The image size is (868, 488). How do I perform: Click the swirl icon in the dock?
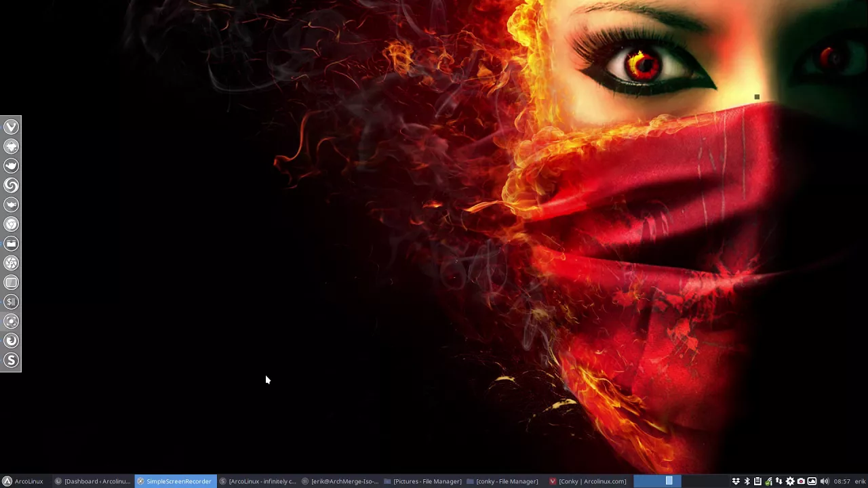[11, 185]
